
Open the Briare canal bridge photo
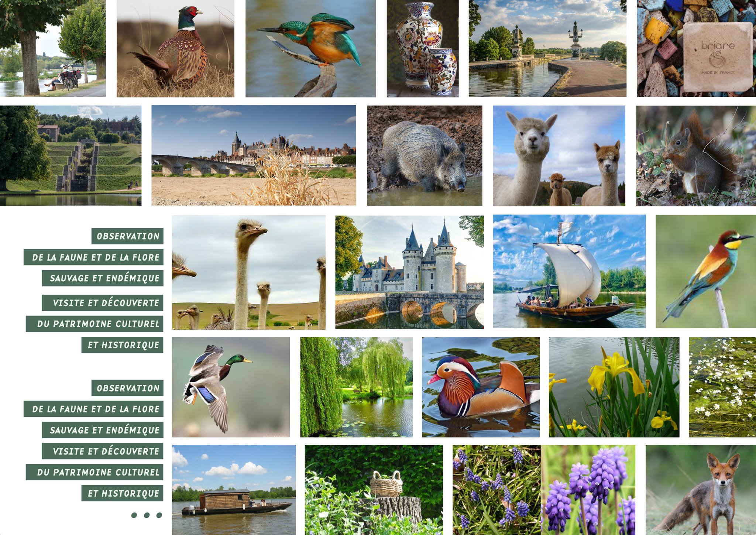(x=547, y=48)
